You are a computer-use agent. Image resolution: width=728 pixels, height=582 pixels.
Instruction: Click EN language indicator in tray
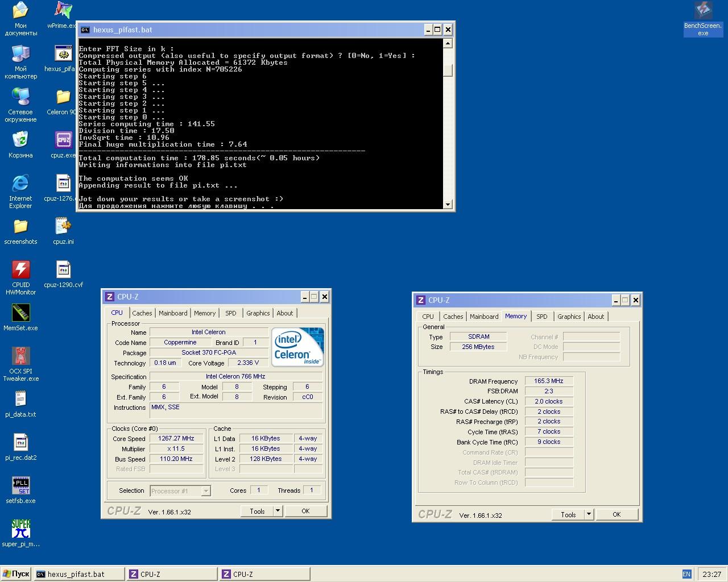pyautogui.click(x=686, y=574)
